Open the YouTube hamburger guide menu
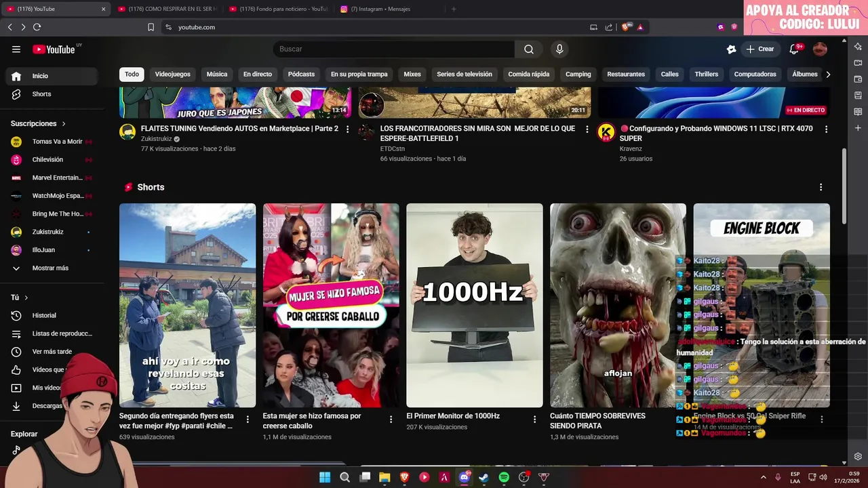The height and width of the screenshot is (488, 868). coord(16,49)
